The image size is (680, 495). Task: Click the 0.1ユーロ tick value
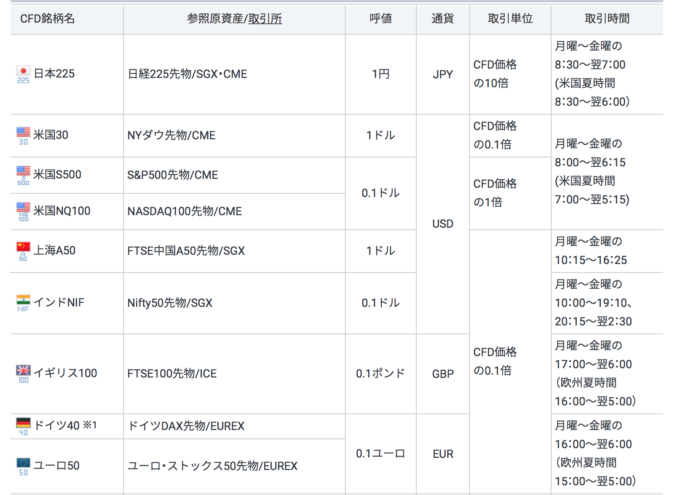380,454
